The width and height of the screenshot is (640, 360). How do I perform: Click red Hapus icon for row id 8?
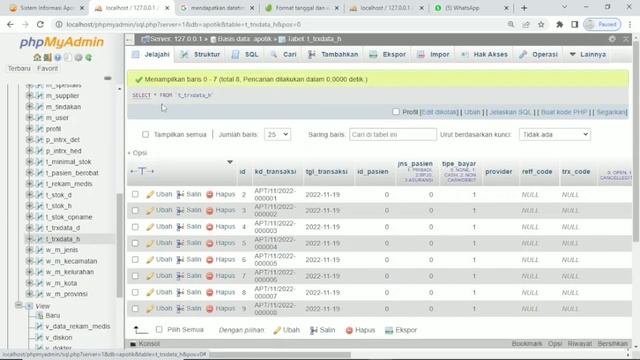pos(210,293)
